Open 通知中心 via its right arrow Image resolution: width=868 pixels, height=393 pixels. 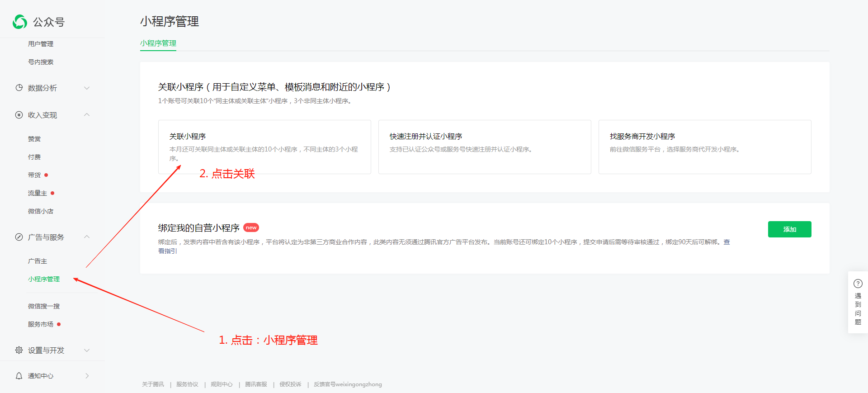(x=87, y=376)
